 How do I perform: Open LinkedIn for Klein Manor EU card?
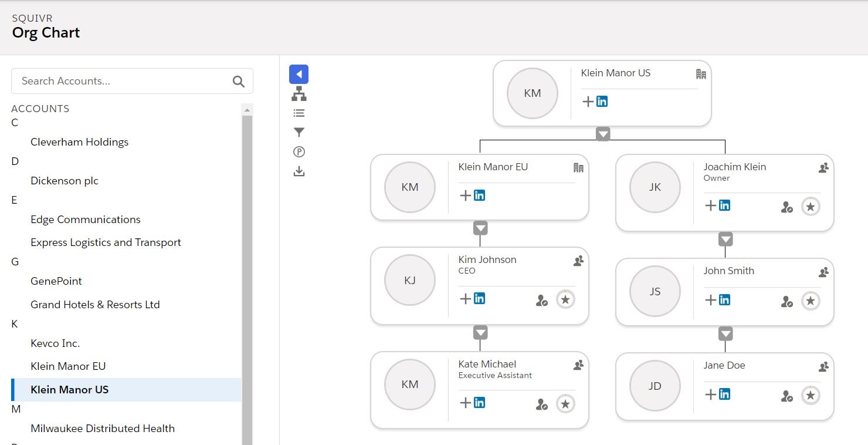(x=479, y=195)
